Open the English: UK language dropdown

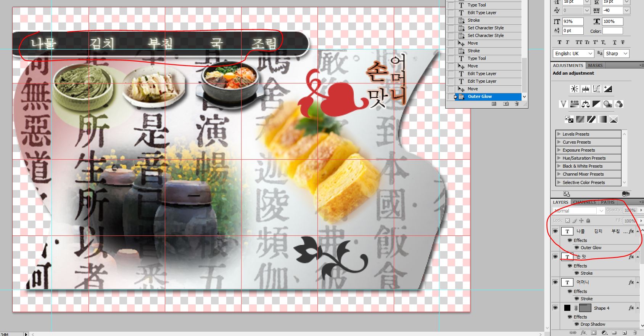point(573,54)
